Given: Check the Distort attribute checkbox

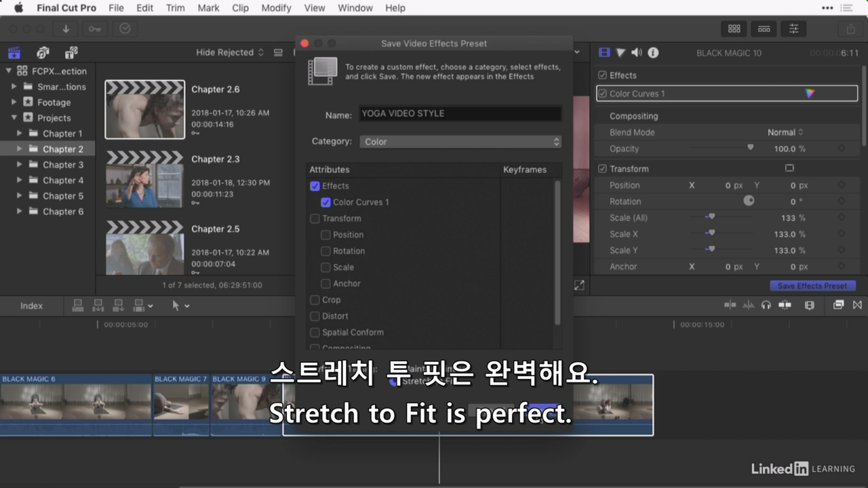Looking at the screenshot, I should click(x=315, y=316).
